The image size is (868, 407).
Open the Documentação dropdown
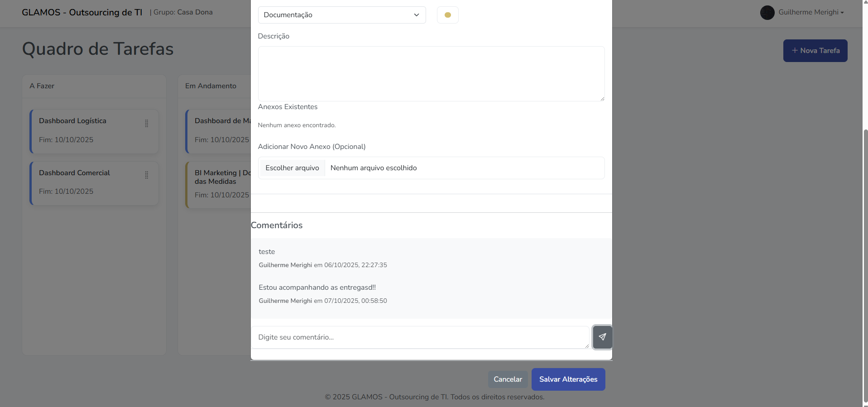click(x=341, y=15)
